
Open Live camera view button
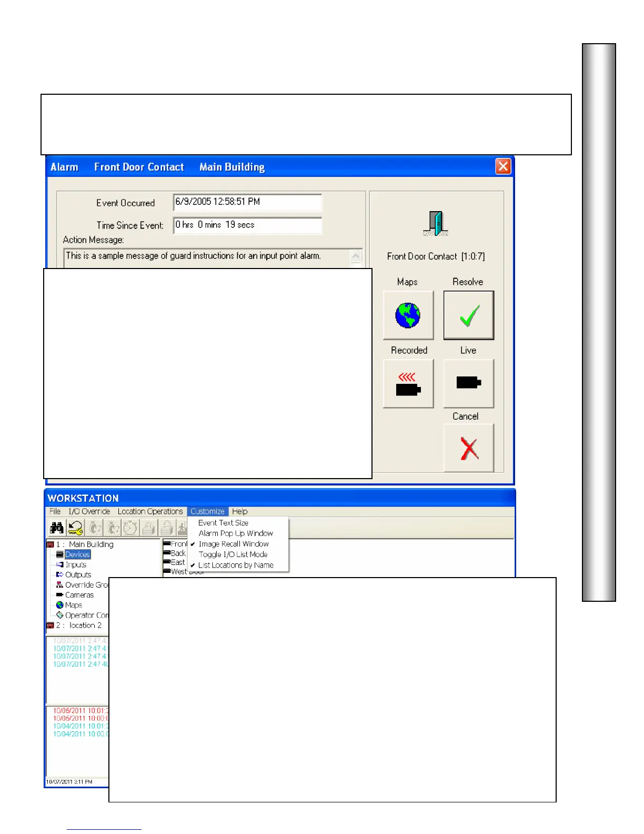(x=469, y=383)
